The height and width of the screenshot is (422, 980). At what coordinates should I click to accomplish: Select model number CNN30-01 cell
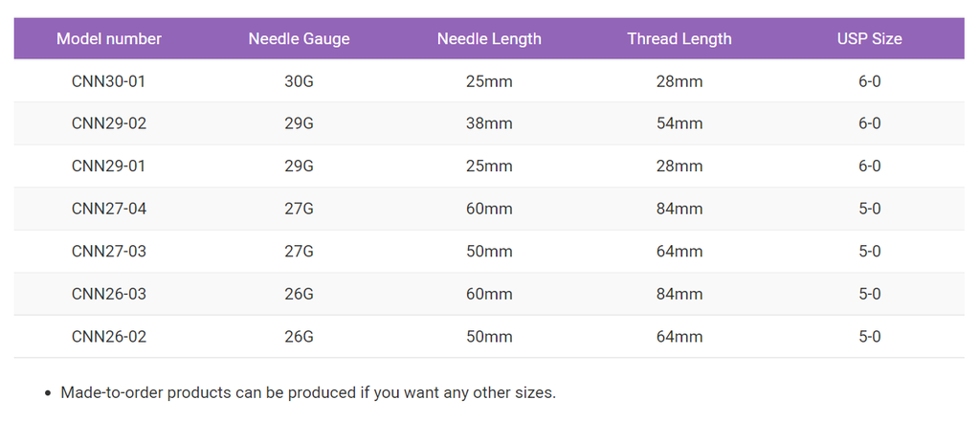[109, 81]
